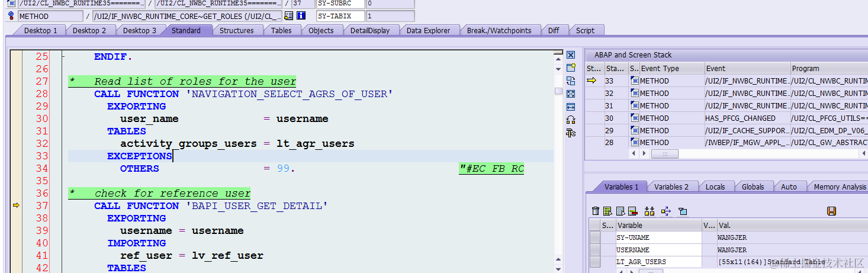The width and height of the screenshot is (868, 273).
Task: Select the Variables 1 tab
Action: 621,187
